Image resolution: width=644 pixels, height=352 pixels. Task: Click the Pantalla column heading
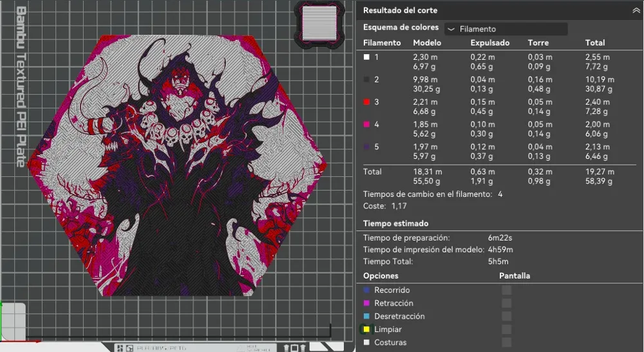click(515, 275)
